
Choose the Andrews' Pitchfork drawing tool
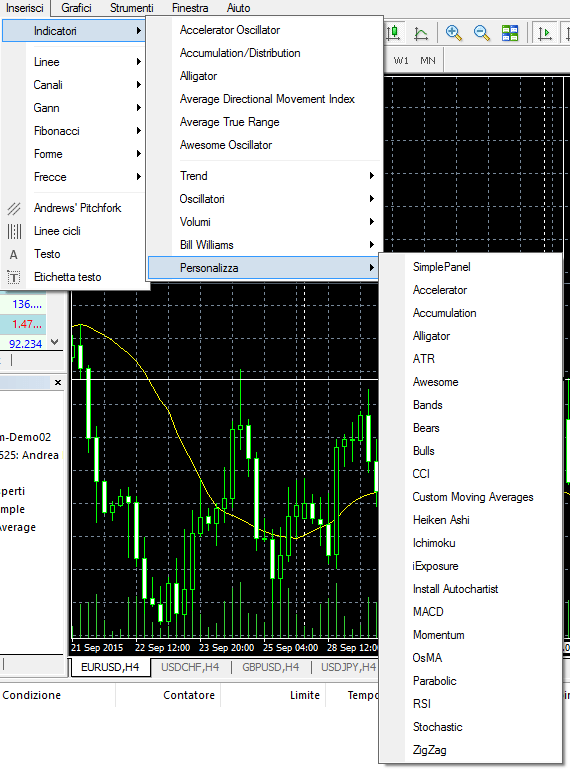pyautogui.click(x=76, y=208)
